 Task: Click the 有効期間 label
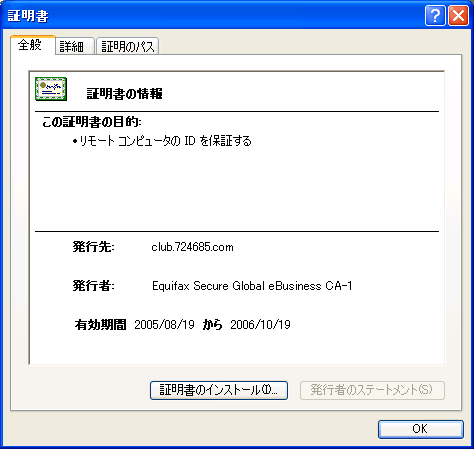pos(100,324)
